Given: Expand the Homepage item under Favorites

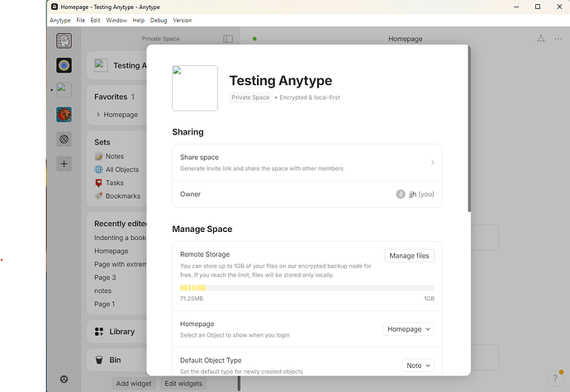Looking at the screenshot, I should (x=97, y=115).
